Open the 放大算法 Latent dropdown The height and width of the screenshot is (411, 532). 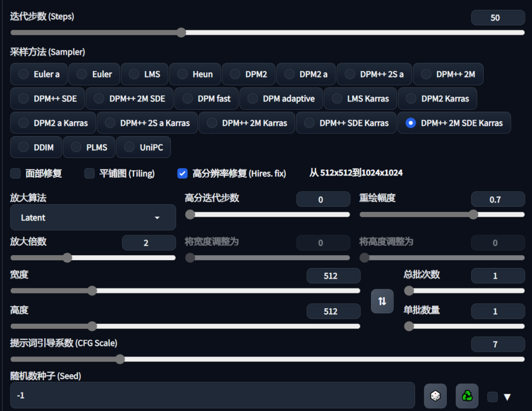coord(93,218)
